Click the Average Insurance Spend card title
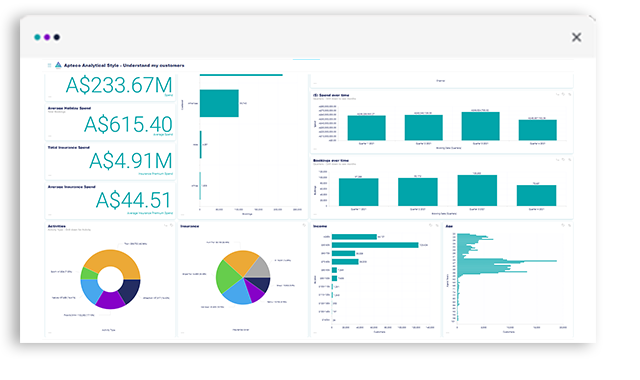640x380 pixels. point(72,187)
